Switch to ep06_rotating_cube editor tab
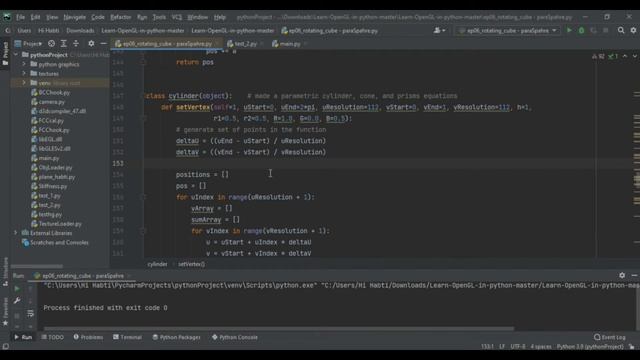 167,44
